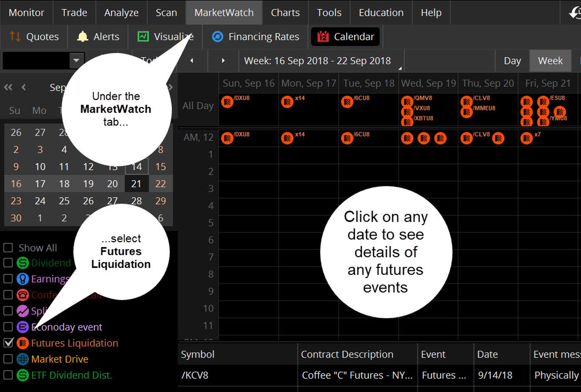Select the Visualize tool

tap(142, 37)
